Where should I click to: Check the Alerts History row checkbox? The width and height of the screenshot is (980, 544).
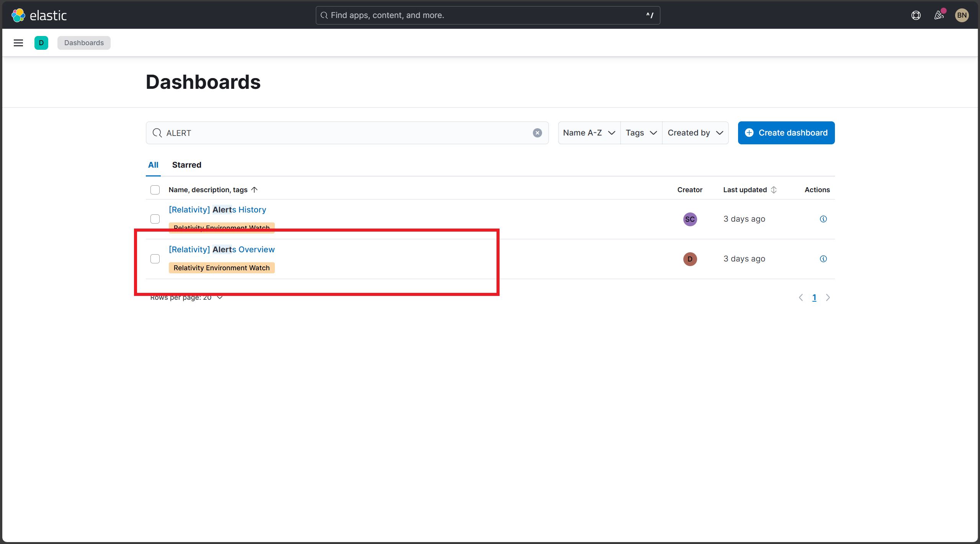pyautogui.click(x=155, y=219)
